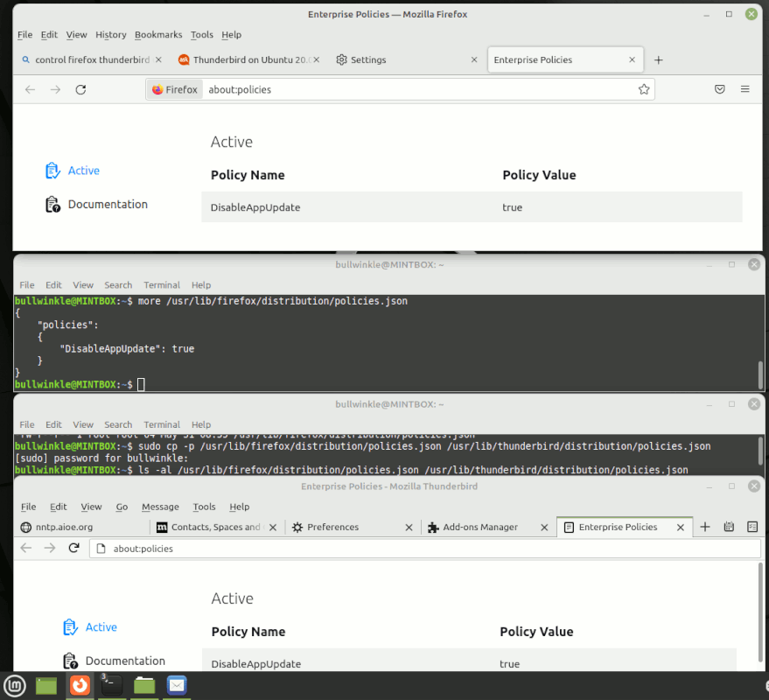Activate Firefox in the taskbar
The height and width of the screenshot is (700, 769).
tap(80, 685)
